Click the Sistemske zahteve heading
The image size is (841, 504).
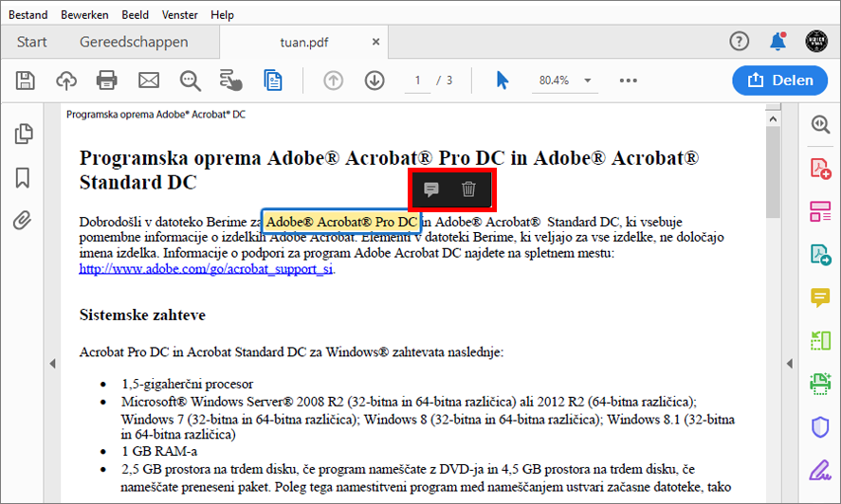pos(142,315)
